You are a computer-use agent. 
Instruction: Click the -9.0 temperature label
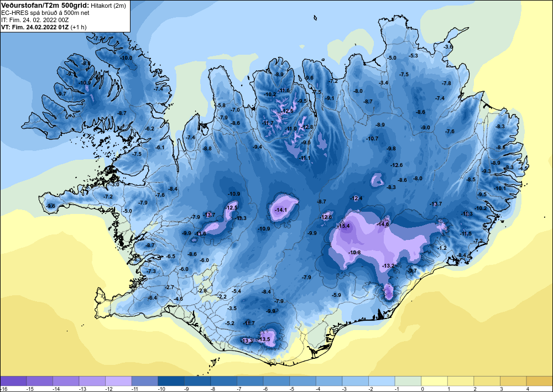[426, 128]
